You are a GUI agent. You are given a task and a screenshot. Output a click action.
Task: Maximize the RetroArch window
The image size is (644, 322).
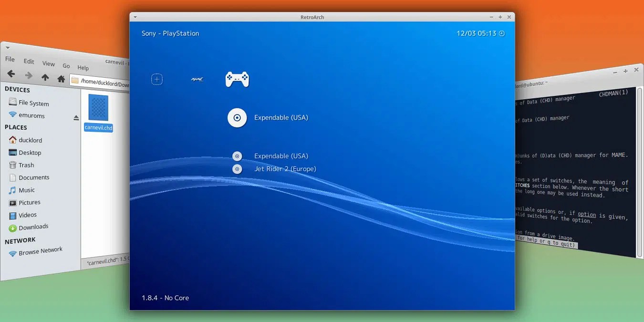(500, 17)
